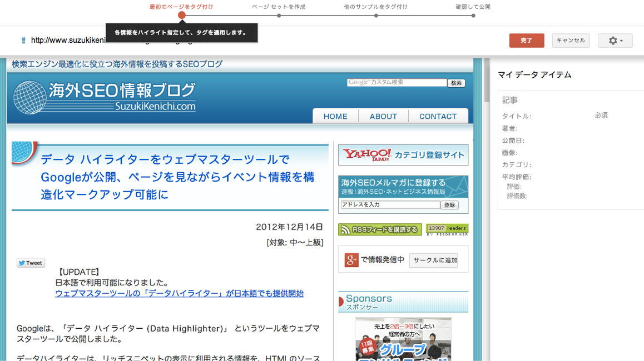Click the article title データ ハイライター heading
644x361 pixels.
click(x=177, y=177)
